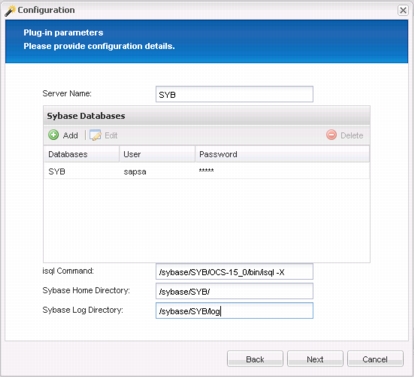Image resolution: width=415 pixels, height=379 pixels.
Task: Click the red Delete icon
Action: click(331, 135)
